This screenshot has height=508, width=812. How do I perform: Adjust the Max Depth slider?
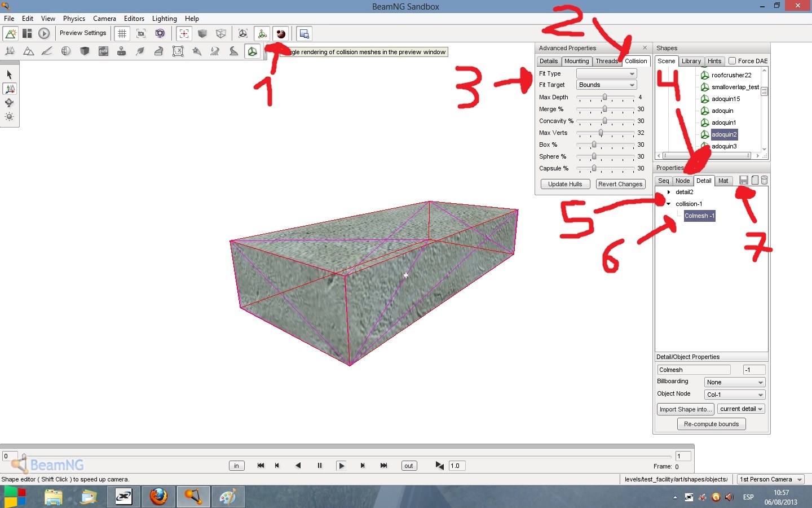[x=606, y=97]
